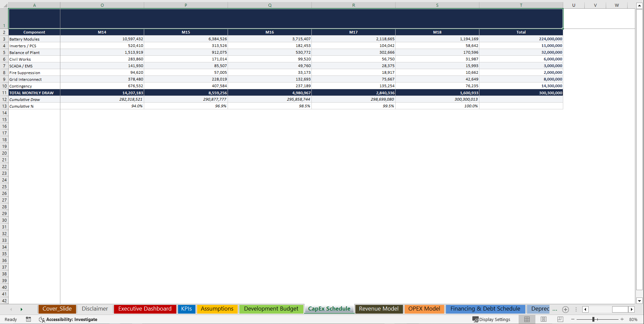Open the hidden sheets ellipsis menu

(x=555, y=310)
